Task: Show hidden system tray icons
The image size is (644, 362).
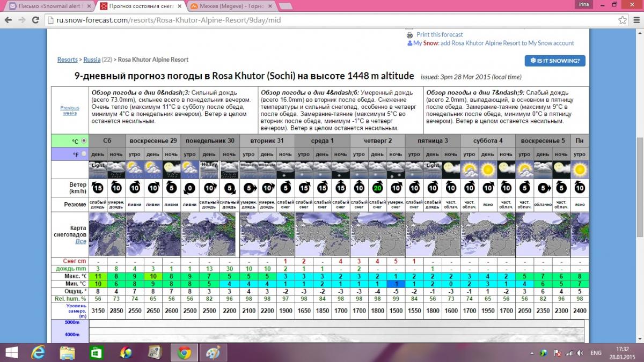Action: (x=532, y=353)
